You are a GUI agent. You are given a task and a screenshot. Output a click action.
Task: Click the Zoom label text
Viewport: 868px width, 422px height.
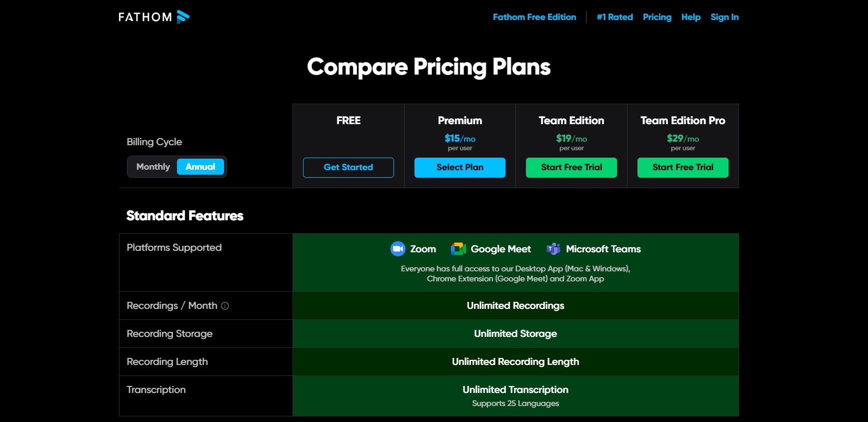click(423, 249)
